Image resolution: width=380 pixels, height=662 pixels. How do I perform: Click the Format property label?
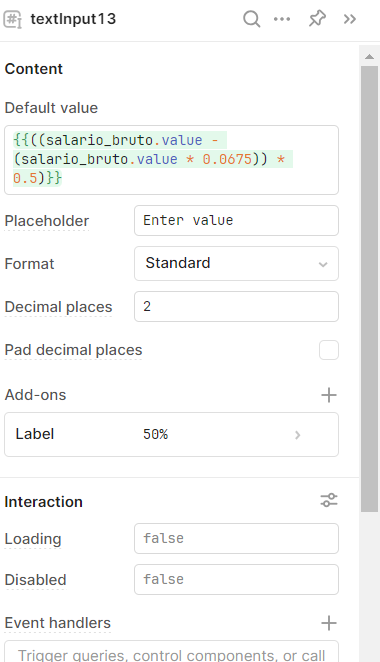tap(30, 264)
